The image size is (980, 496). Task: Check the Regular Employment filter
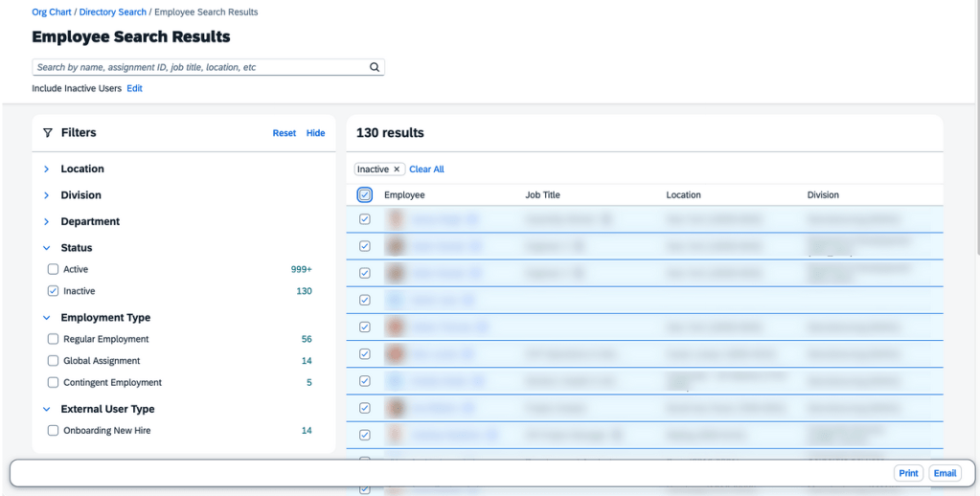54,339
